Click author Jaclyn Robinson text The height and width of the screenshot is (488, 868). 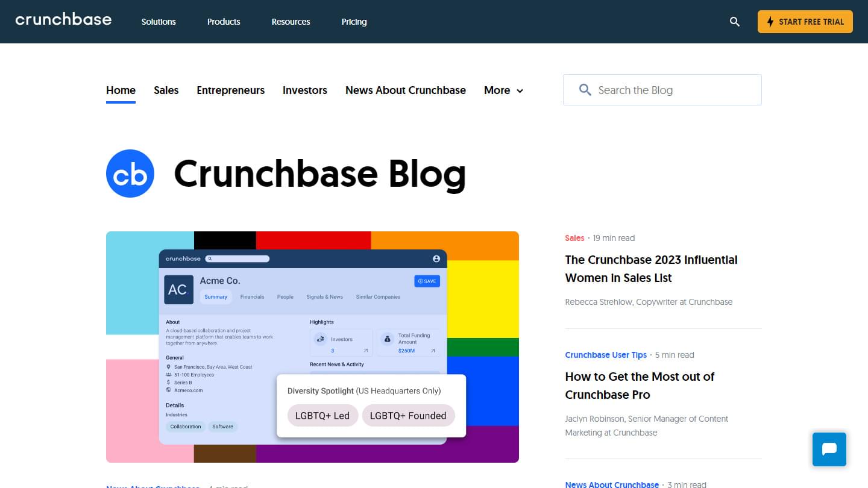click(647, 425)
